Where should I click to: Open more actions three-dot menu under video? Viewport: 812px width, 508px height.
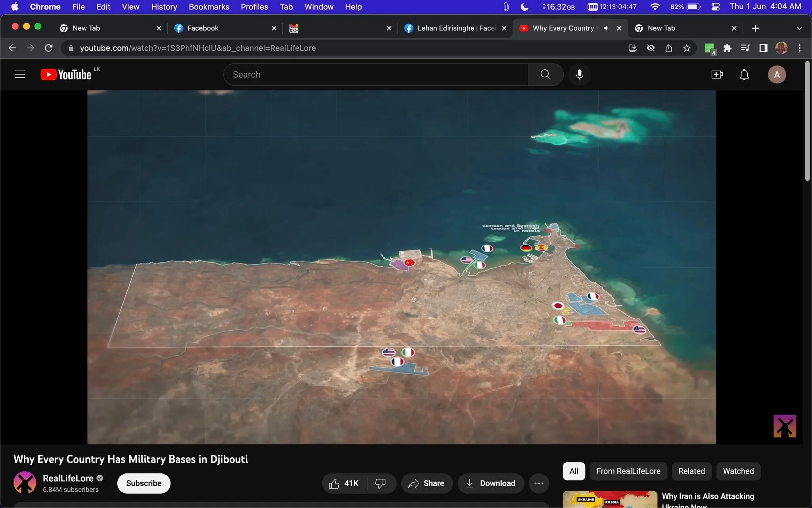tap(539, 483)
